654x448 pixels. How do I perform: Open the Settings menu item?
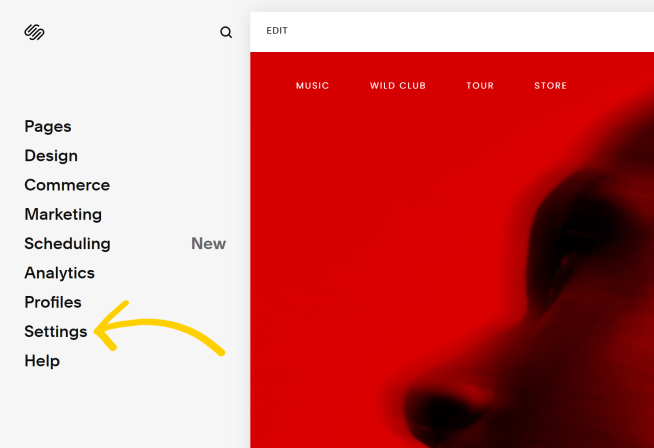pyautogui.click(x=55, y=332)
